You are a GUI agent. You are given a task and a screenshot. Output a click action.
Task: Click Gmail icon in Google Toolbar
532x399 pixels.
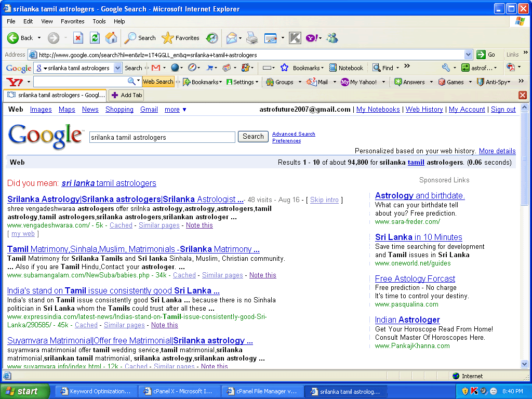156,68
